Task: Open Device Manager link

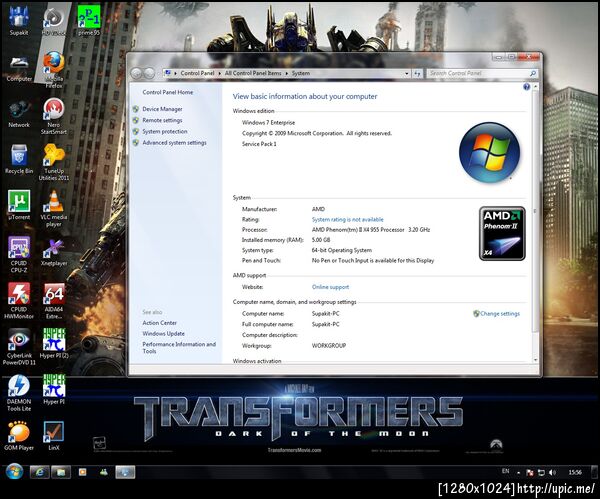Action: [x=162, y=109]
